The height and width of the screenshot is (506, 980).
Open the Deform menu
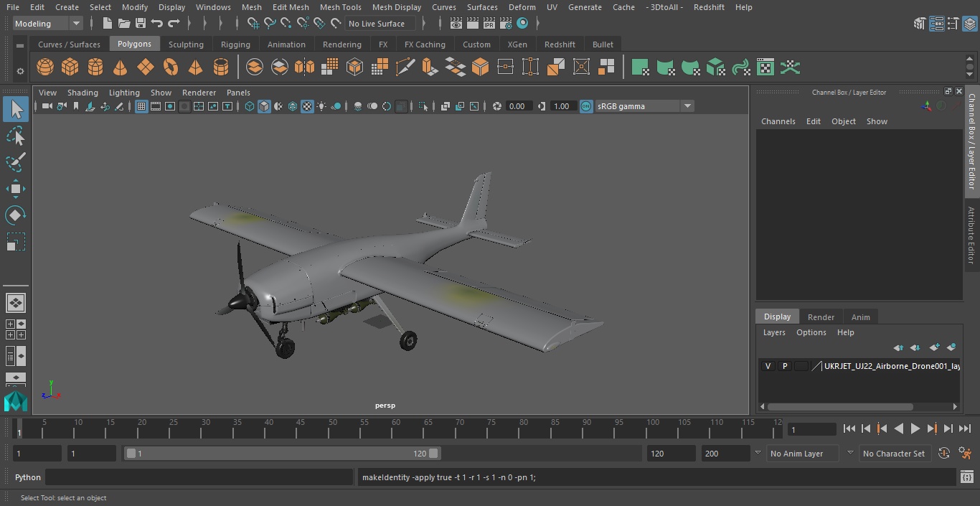[x=522, y=7]
